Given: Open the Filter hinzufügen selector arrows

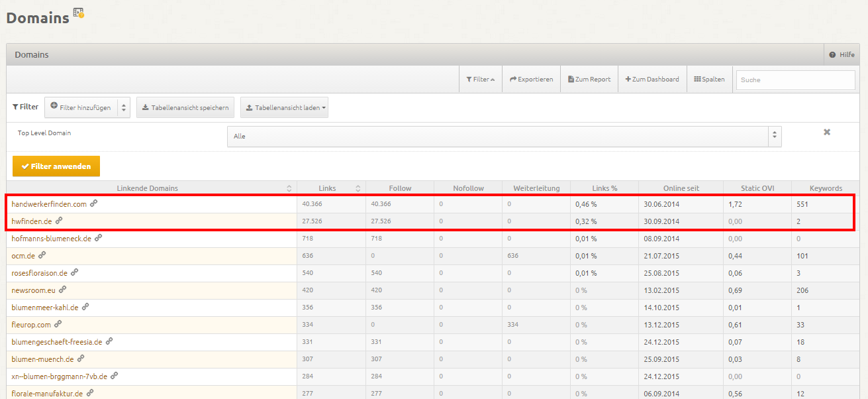Looking at the screenshot, I should click(x=124, y=107).
